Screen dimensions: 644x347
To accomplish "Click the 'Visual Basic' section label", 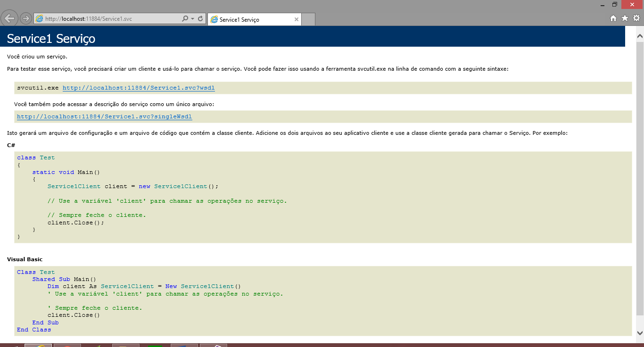I will pyautogui.click(x=25, y=259).
